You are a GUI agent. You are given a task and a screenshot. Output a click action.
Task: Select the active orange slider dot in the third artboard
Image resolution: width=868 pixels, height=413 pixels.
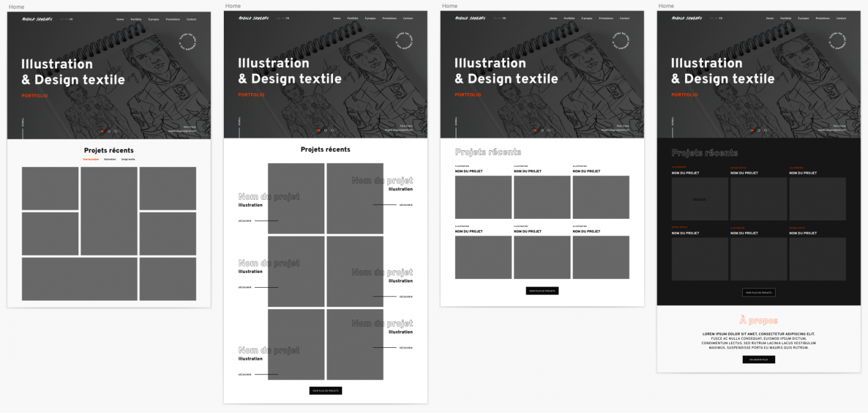coord(535,130)
